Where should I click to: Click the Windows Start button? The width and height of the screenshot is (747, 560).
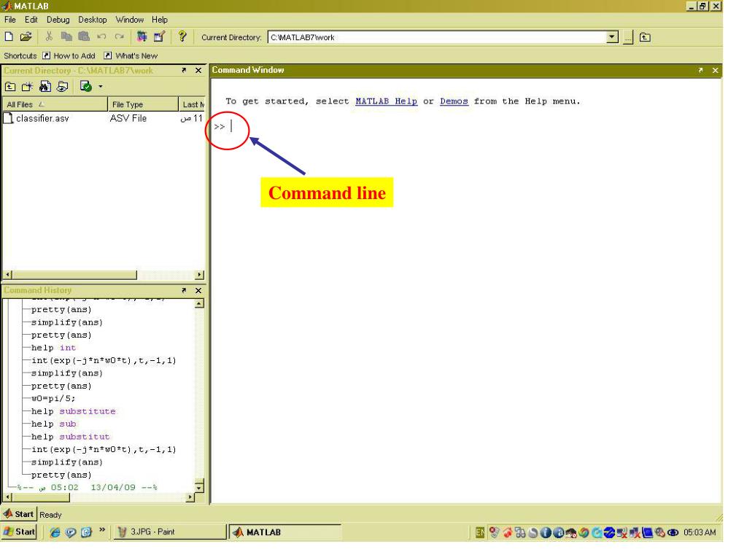click(x=19, y=532)
